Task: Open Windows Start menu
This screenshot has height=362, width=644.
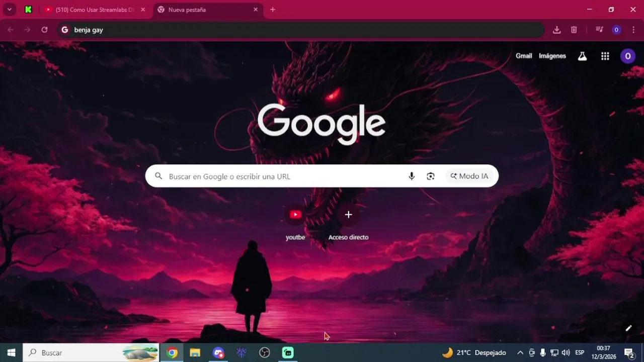Action: pyautogui.click(x=11, y=352)
